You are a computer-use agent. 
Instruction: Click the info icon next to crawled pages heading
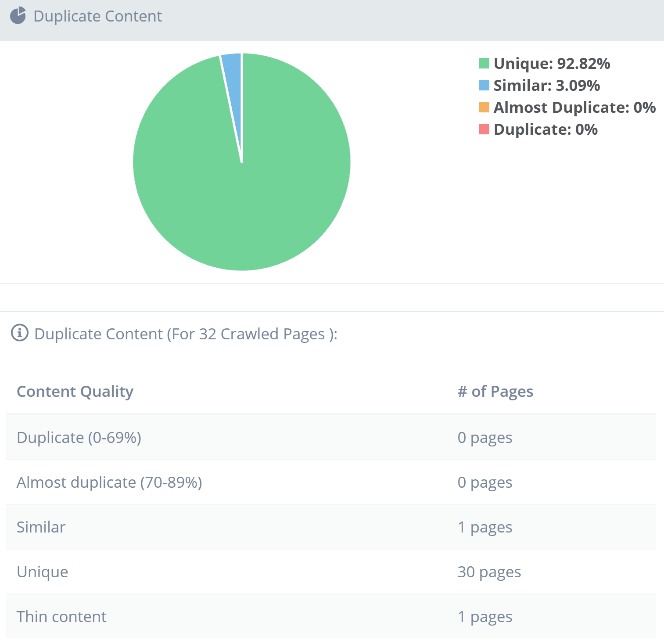click(20, 333)
